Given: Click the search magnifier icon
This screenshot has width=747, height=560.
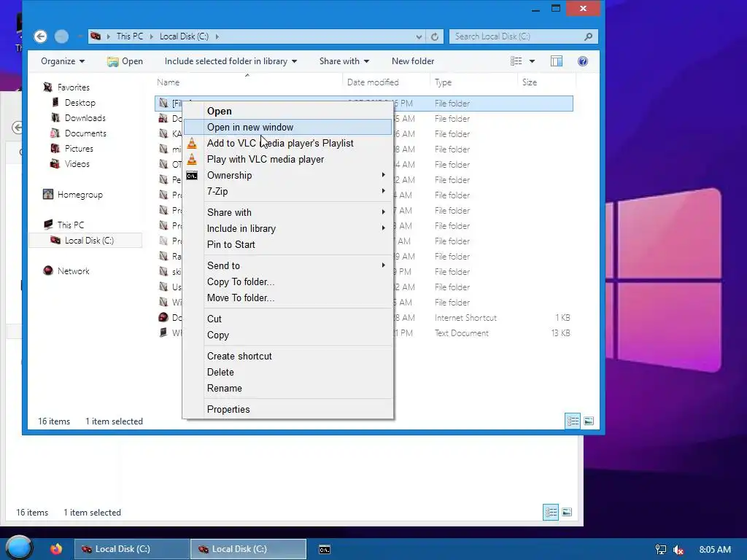Looking at the screenshot, I should click(x=589, y=36).
